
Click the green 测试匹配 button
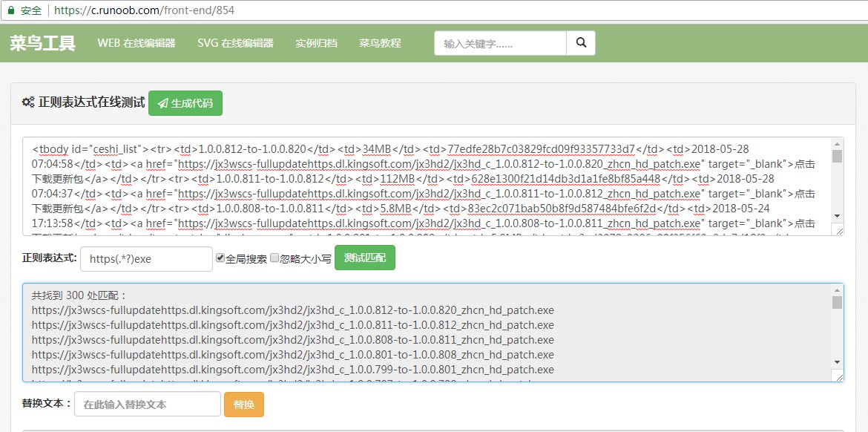click(365, 258)
